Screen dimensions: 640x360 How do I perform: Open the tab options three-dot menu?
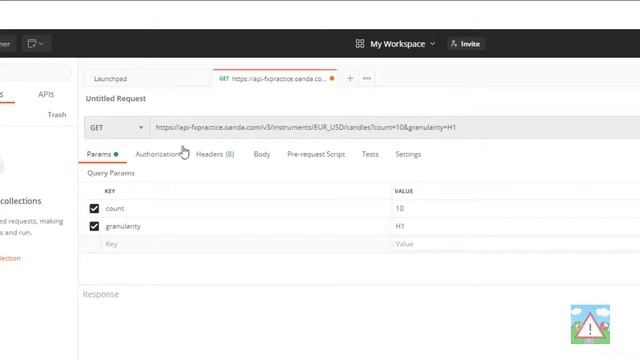367,78
